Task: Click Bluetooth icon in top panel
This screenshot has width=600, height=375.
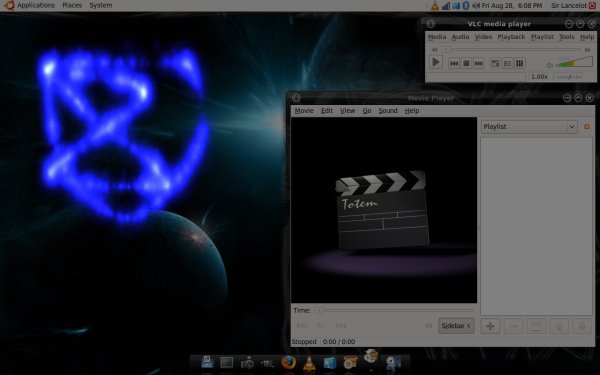Action: (466, 5)
